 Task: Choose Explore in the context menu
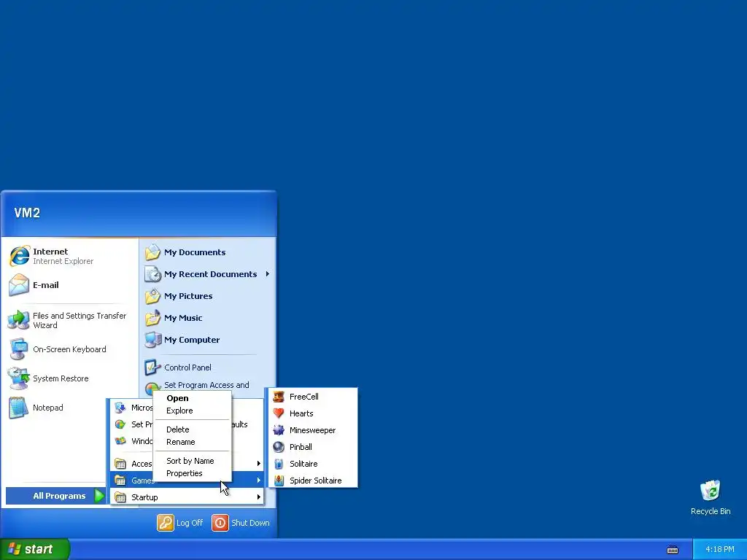click(x=193, y=411)
